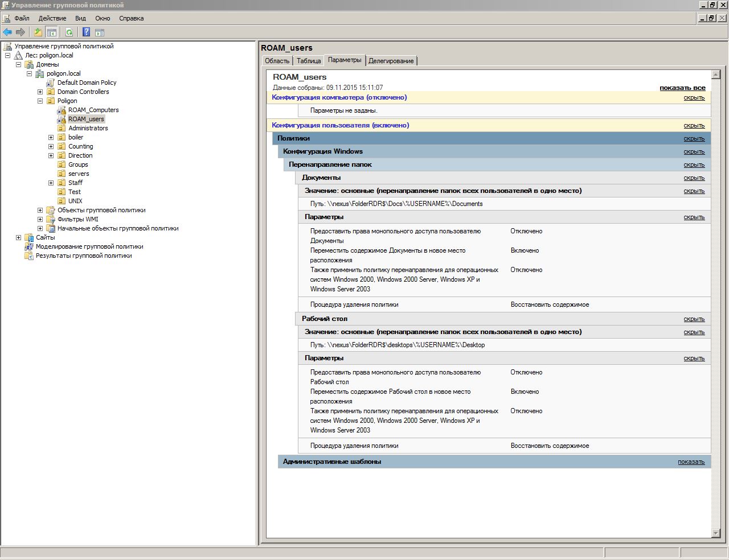The height and width of the screenshot is (560, 729).
Task: Select the root node 'Управление групповой политикой' icon
Action: pos(7,46)
